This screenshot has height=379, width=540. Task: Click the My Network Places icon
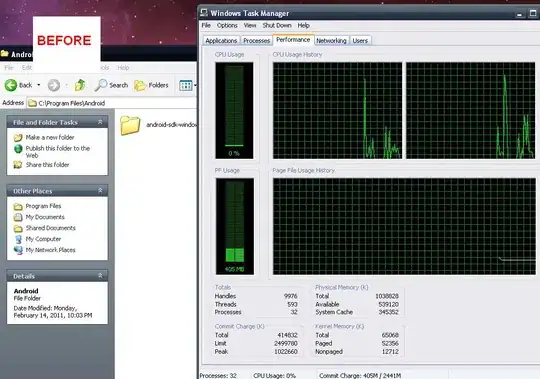point(18,250)
